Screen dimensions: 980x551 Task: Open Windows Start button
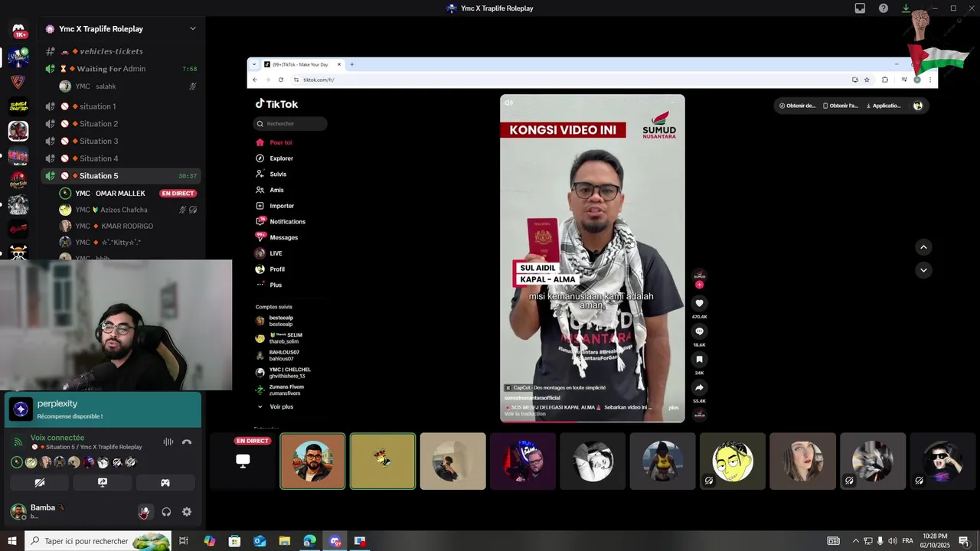[x=12, y=541]
